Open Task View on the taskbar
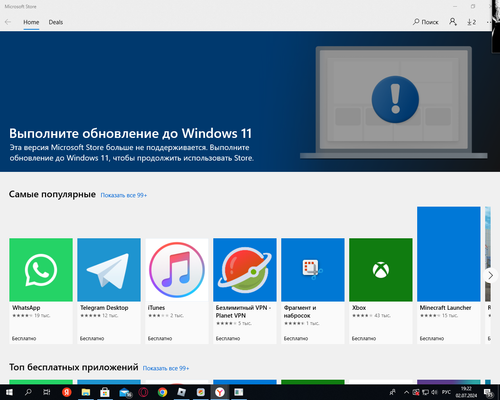Image resolution: width=500 pixels, height=400 pixels. coord(47,392)
